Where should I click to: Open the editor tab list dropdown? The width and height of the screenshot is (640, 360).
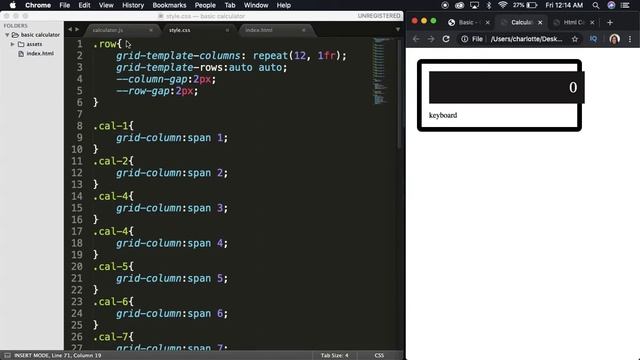(x=398, y=30)
